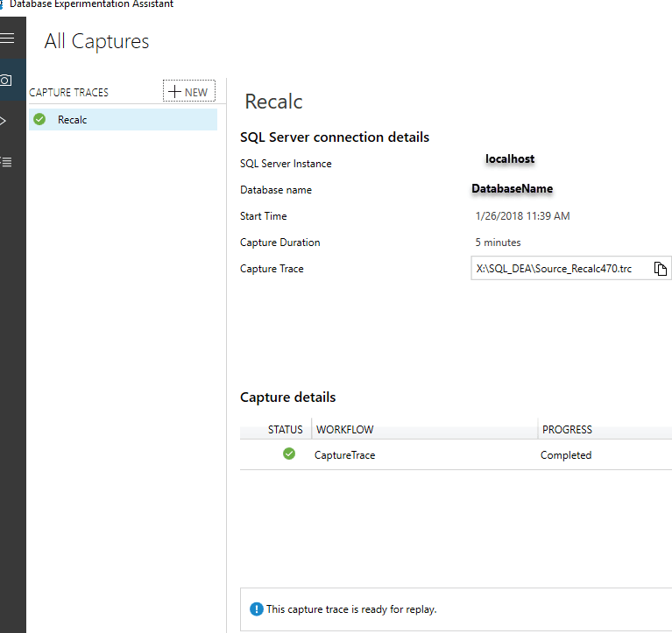Click the green check icon beside Recalc
The height and width of the screenshot is (633, 672).
(x=39, y=120)
